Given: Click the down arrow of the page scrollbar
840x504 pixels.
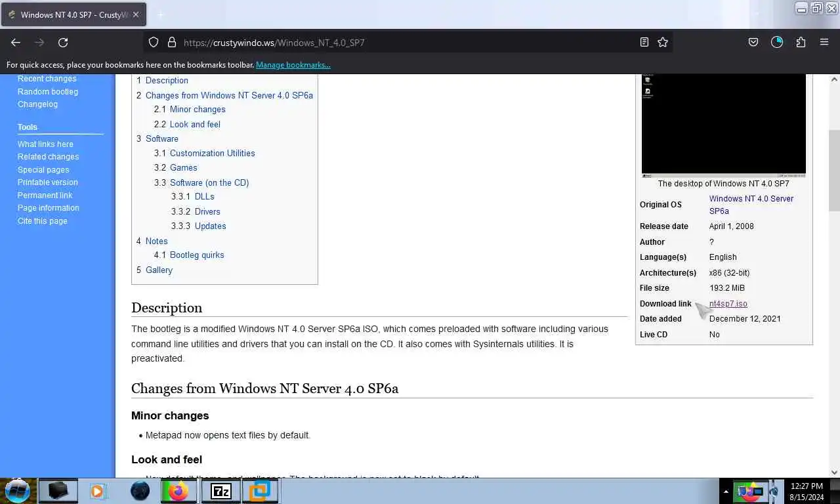Looking at the screenshot, I should [834, 472].
